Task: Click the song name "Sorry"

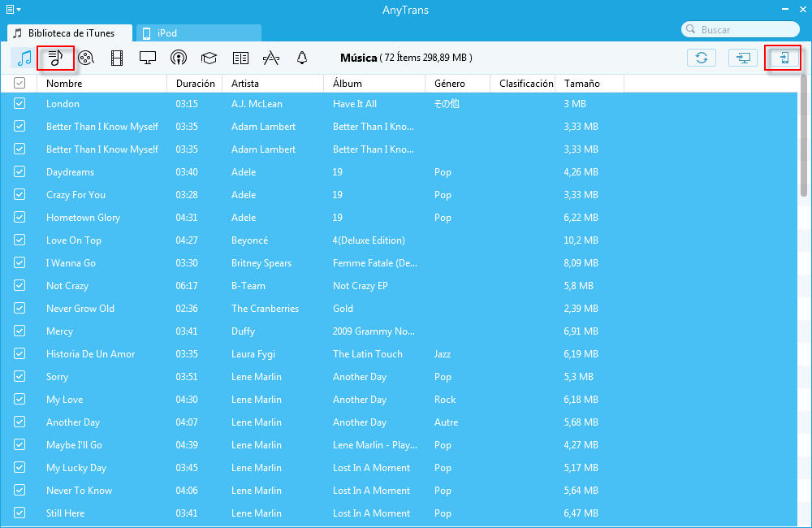Action: point(57,377)
